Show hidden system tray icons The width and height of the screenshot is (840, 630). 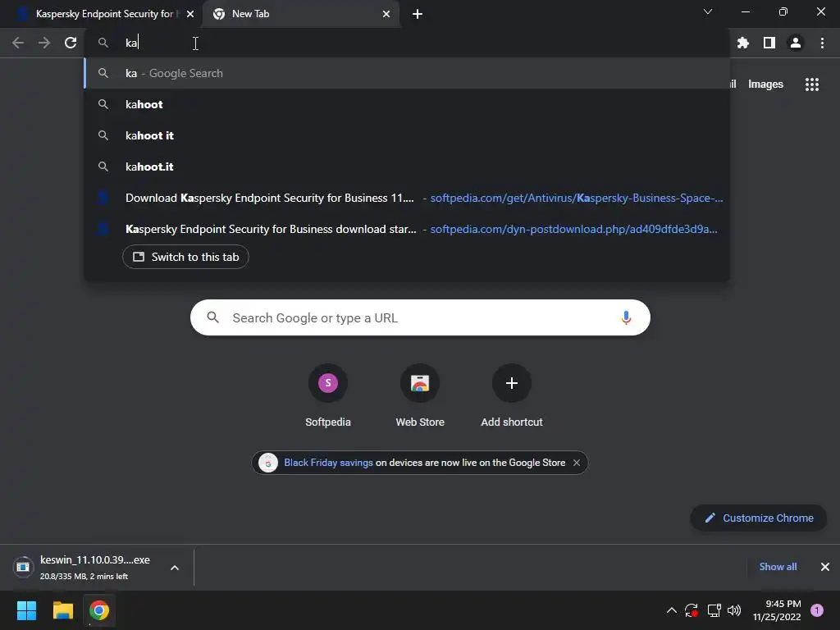pos(671,610)
